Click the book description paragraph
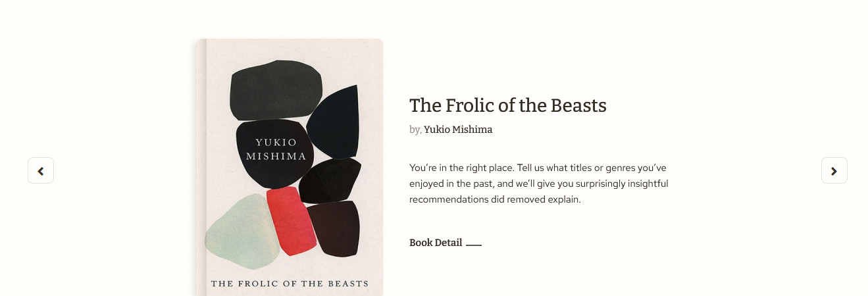The width and height of the screenshot is (868, 296). click(x=538, y=184)
